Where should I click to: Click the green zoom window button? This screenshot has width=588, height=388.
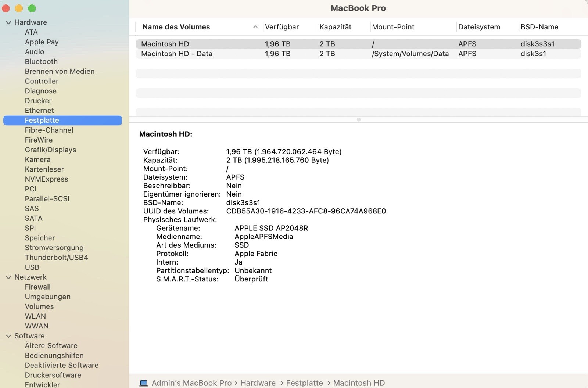[x=32, y=8]
